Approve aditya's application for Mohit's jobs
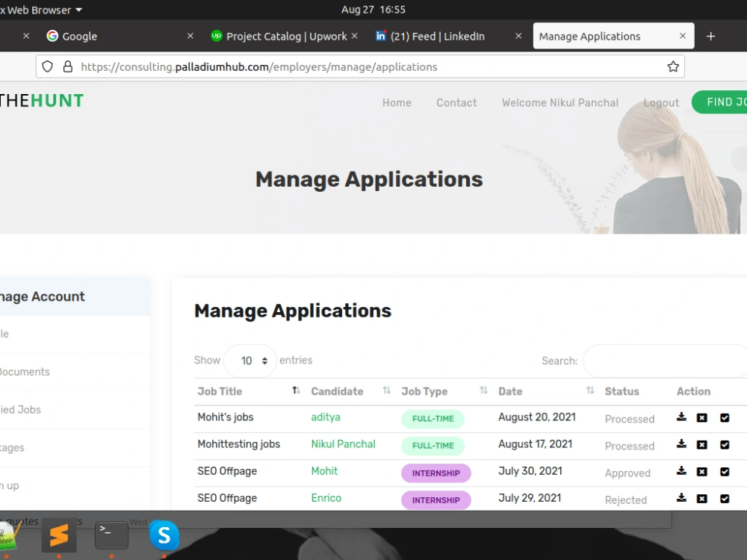The height and width of the screenshot is (560, 747). (725, 418)
